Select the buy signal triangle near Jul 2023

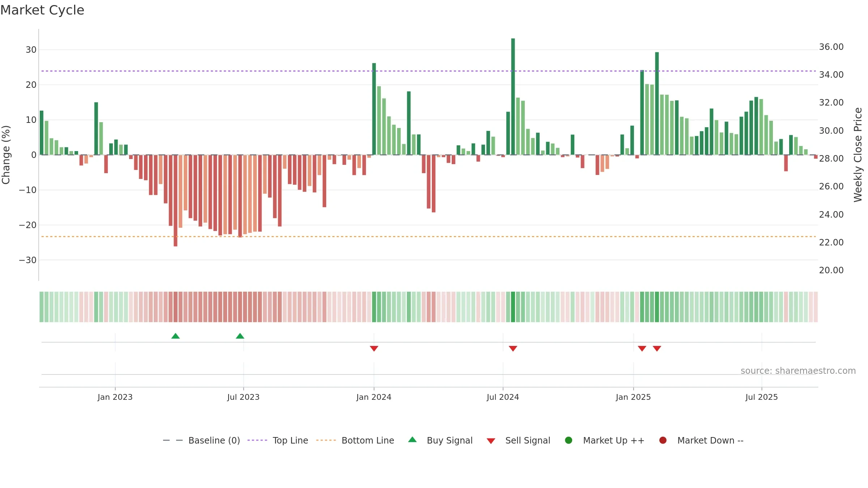240,336
